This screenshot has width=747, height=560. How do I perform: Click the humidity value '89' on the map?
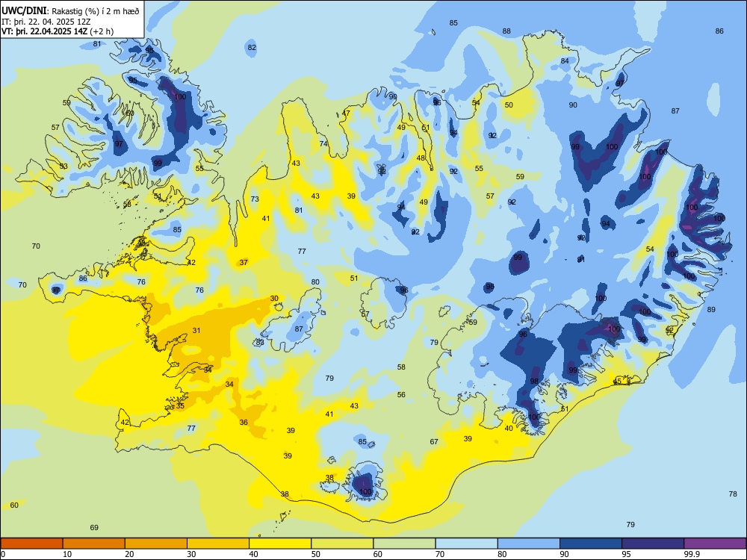[x=711, y=310]
